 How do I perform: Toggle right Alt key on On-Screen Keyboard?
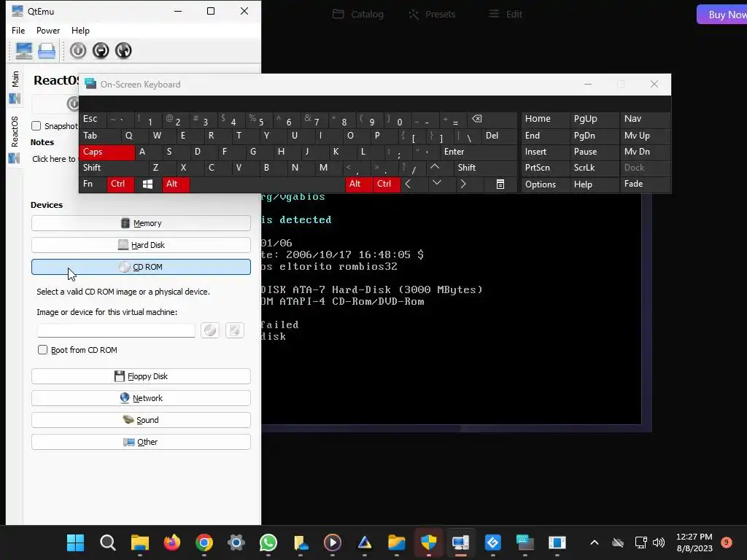click(359, 184)
